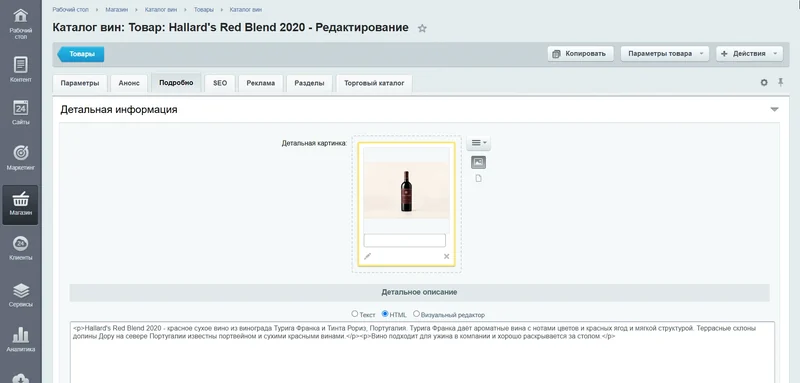
Task: Open the Сервисы sidebar section
Action: [x=20, y=294]
